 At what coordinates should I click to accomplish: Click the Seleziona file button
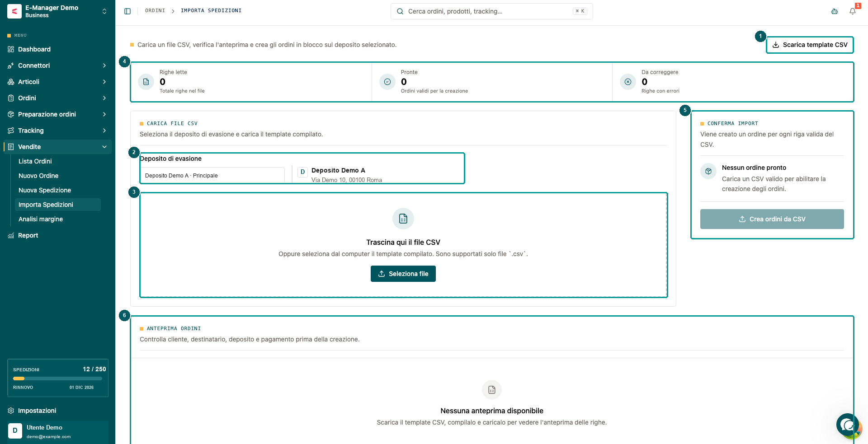(403, 274)
